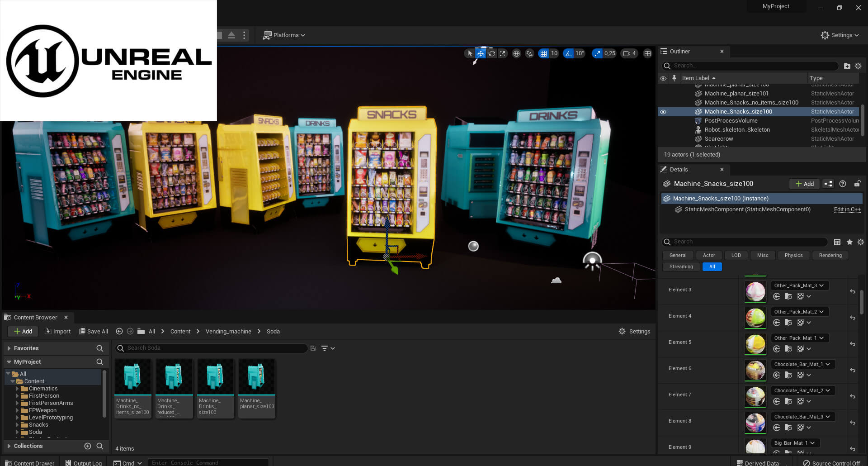Create a new folder in the Outliner
868x466 pixels.
(847, 66)
